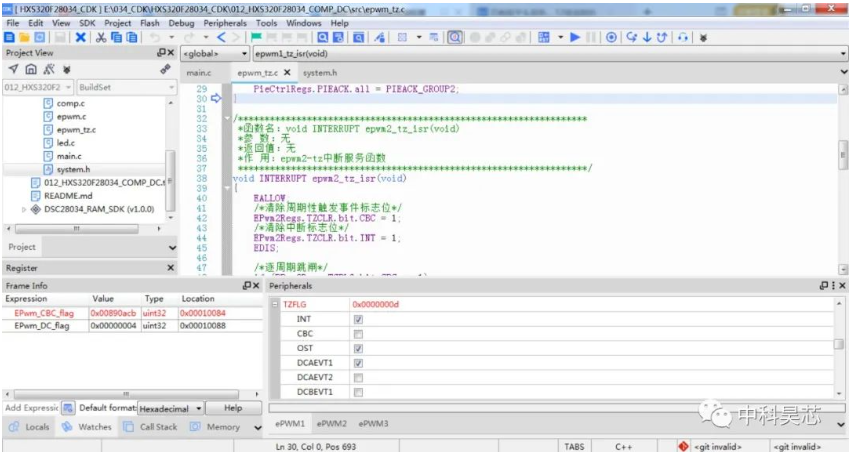This screenshot has height=452, width=852.
Task: Open the Call Stack tab
Action: [151, 427]
